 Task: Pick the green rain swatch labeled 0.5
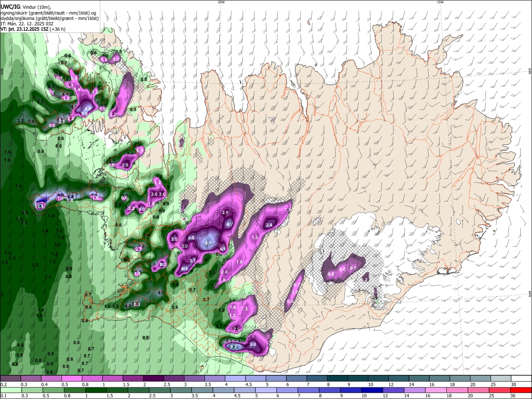[54, 390]
